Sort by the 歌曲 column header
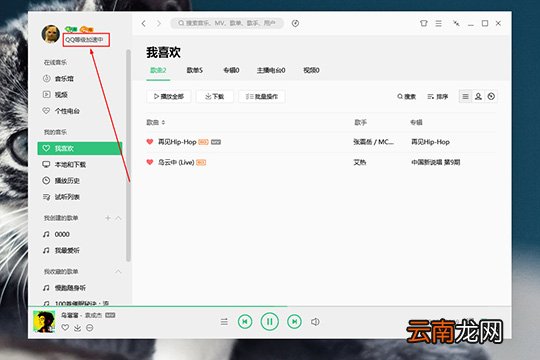Screen dimensions: 540x360 156,122
